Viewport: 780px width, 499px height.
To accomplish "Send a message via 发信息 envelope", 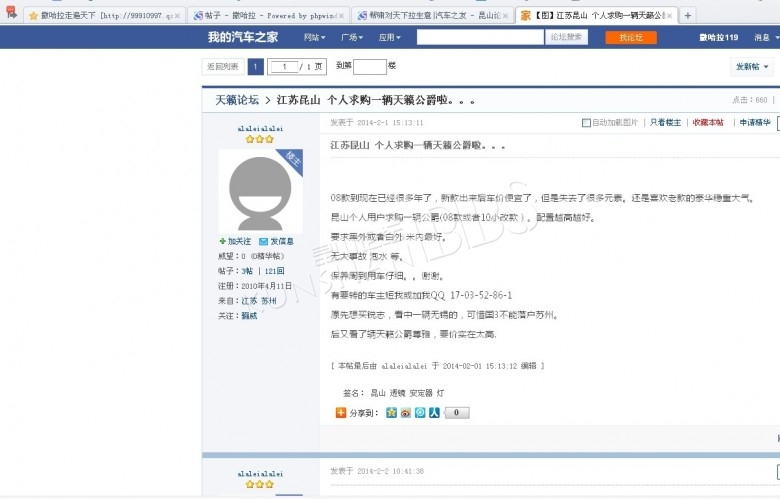I will click(x=277, y=241).
